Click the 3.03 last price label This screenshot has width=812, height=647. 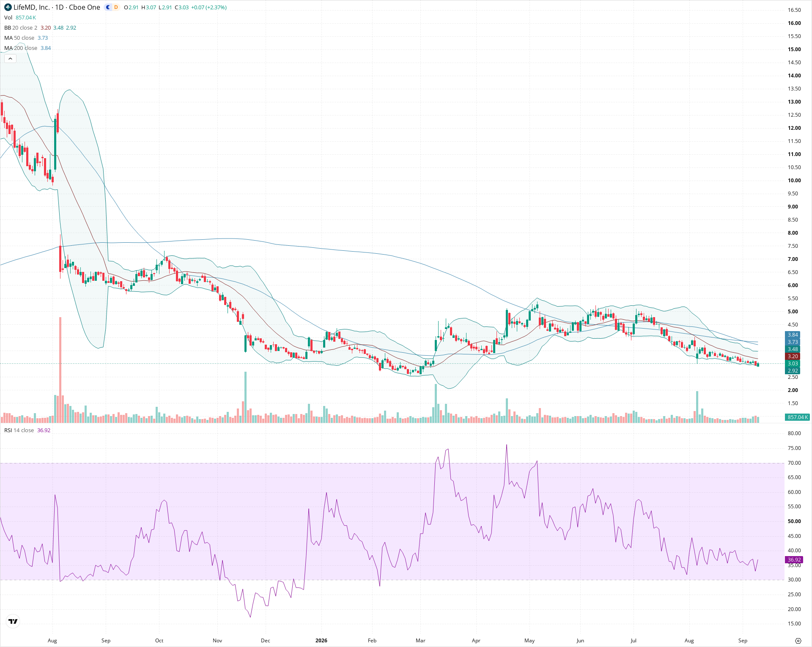[x=793, y=363]
